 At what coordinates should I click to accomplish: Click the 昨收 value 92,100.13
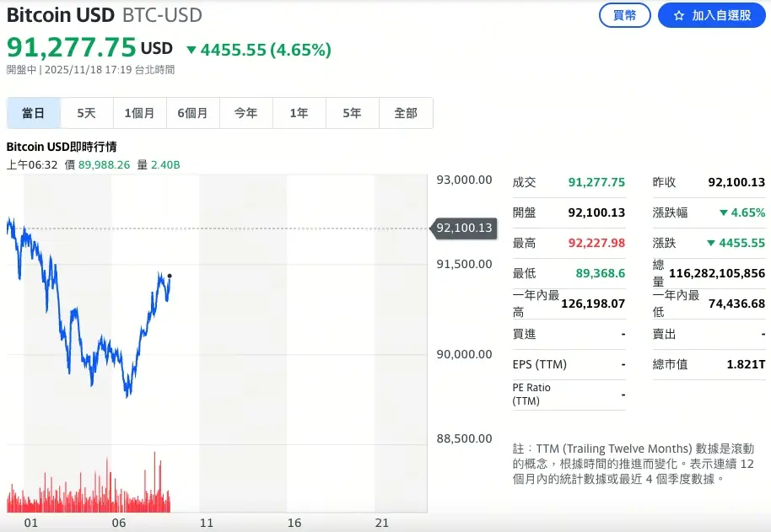[736, 182]
